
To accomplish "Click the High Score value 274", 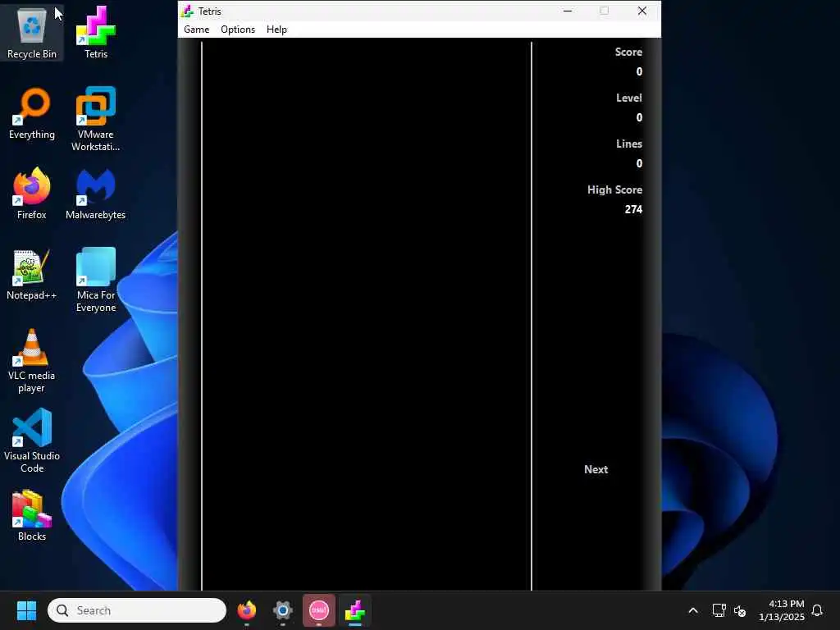I will [x=633, y=209].
